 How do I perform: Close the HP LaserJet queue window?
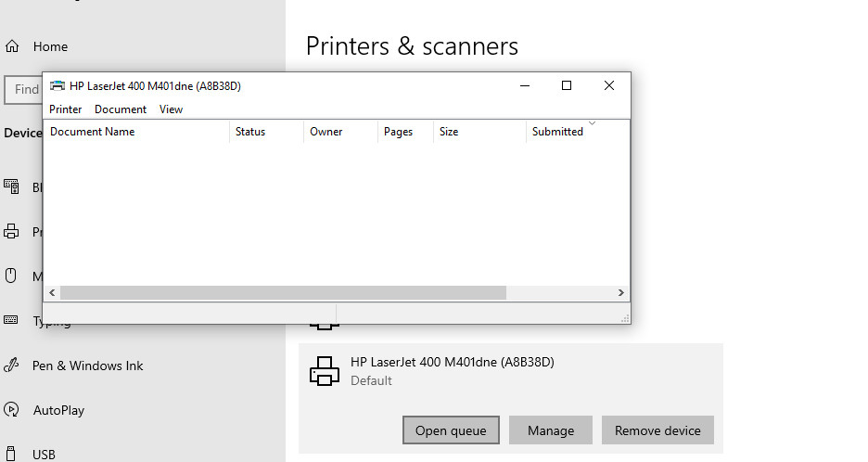[609, 86]
